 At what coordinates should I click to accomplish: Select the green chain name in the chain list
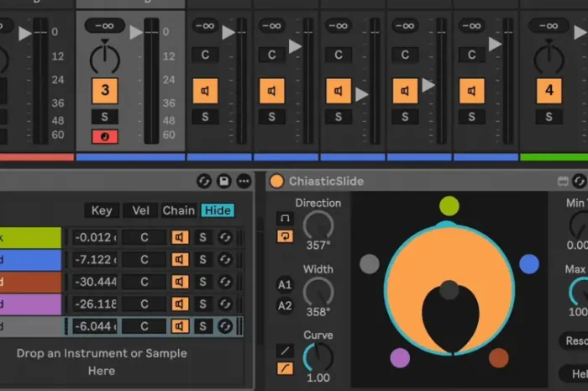[30, 237]
